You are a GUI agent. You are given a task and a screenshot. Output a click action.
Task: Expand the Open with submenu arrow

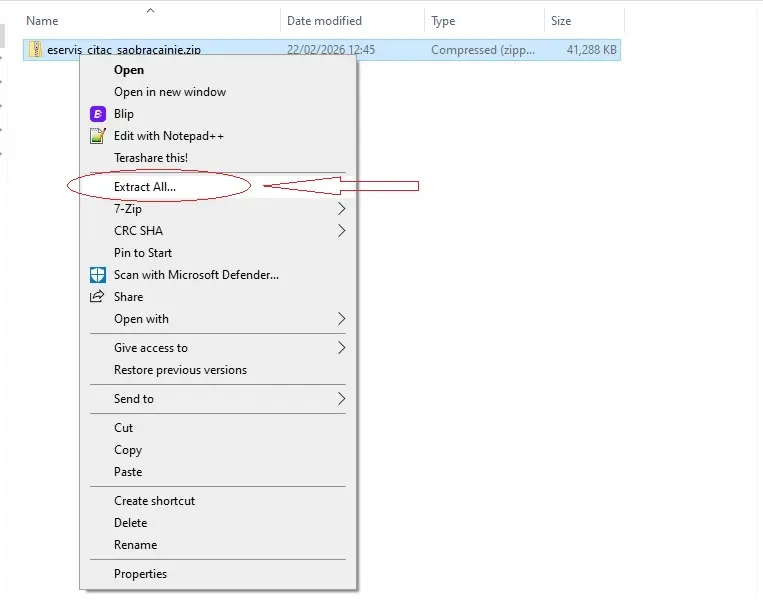[x=342, y=319]
